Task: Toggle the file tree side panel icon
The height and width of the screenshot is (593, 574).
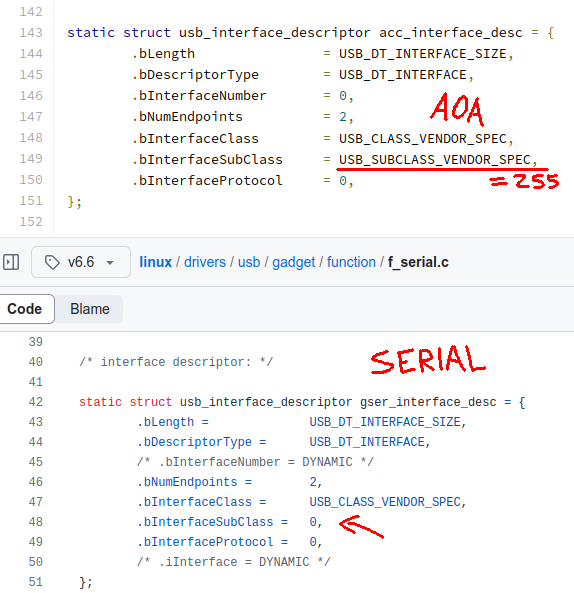Action: pyautogui.click(x=11, y=262)
